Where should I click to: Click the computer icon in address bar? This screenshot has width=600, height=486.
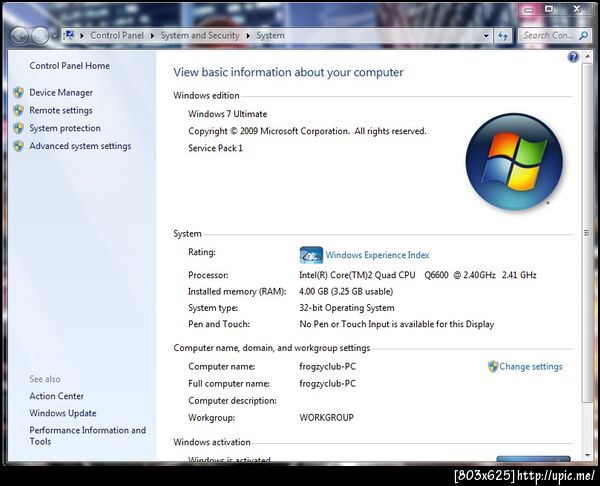pos(69,35)
